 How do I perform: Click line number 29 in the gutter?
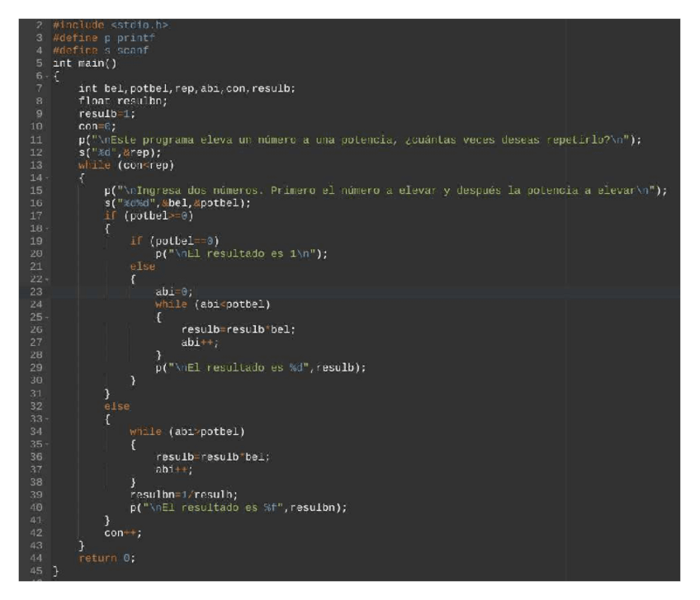[x=38, y=367]
